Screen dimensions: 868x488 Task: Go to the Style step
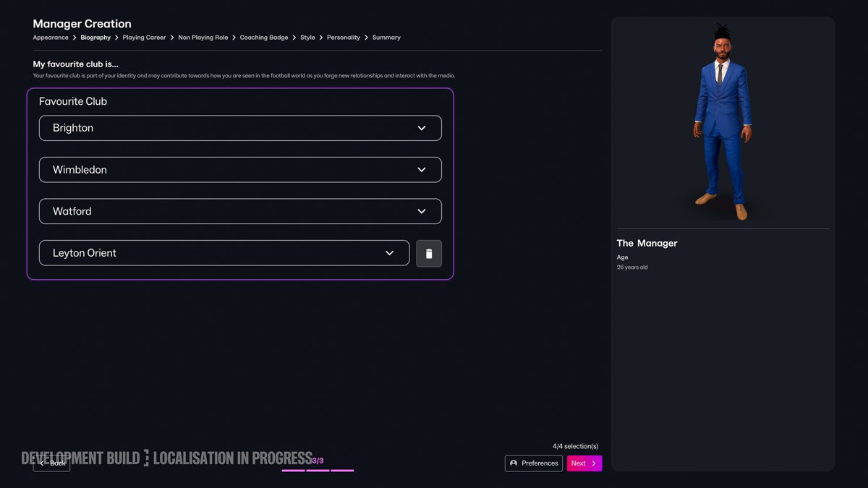[307, 38]
